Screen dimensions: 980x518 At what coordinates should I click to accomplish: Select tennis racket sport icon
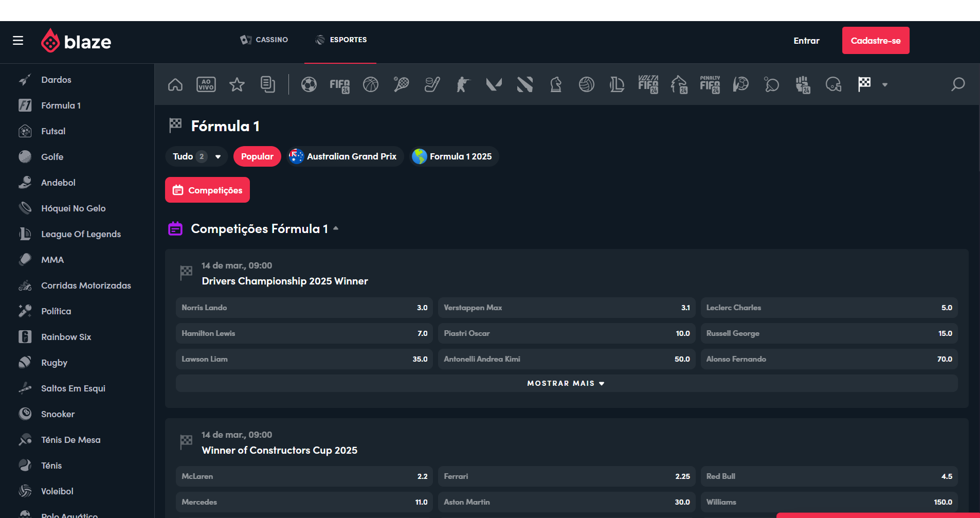[402, 84]
